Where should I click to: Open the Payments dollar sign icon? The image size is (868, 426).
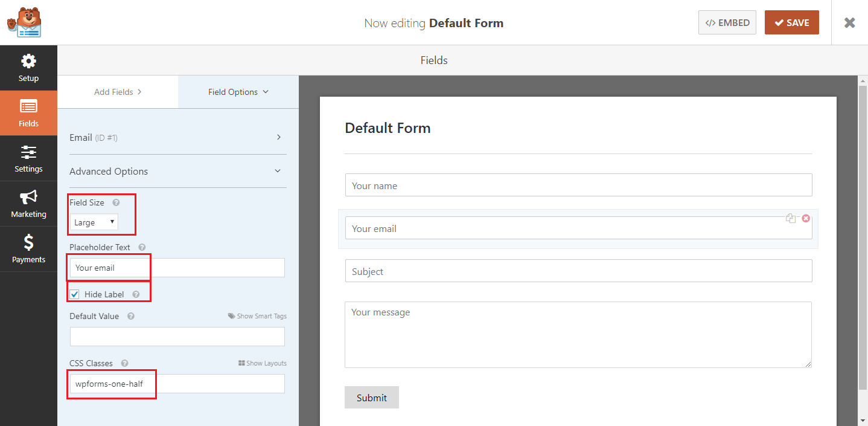pyautogui.click(x=28, y=243)
